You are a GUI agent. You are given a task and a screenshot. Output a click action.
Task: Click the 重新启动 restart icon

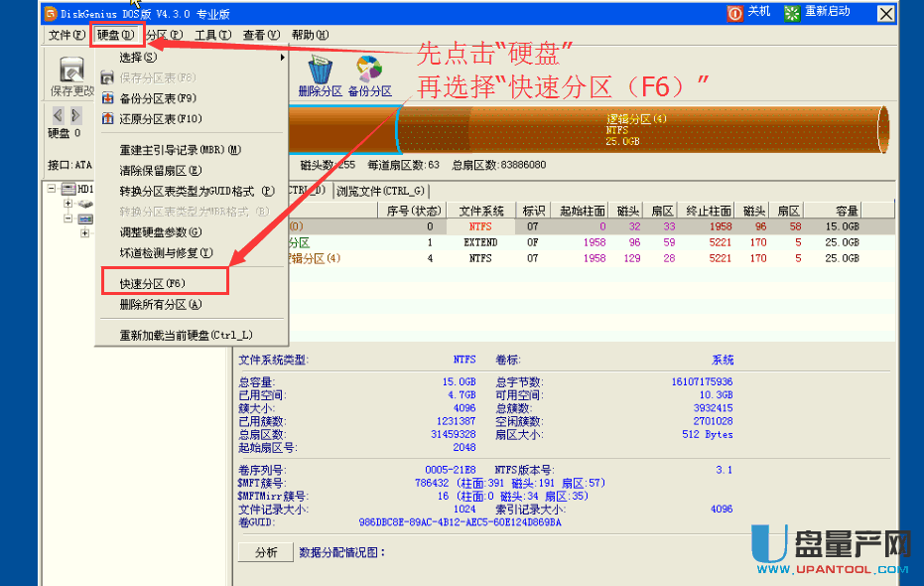point(792,13)
